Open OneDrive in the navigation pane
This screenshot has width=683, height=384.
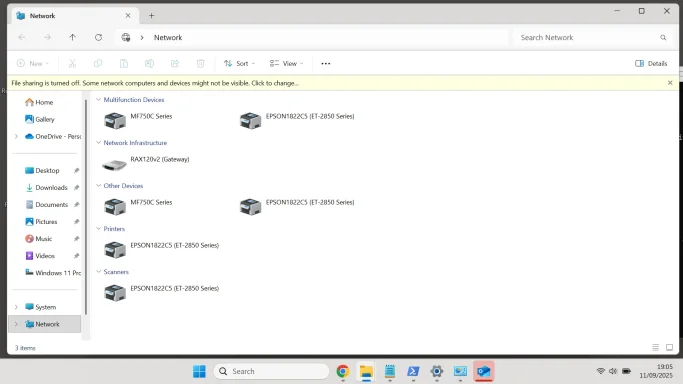pos(53,136)
